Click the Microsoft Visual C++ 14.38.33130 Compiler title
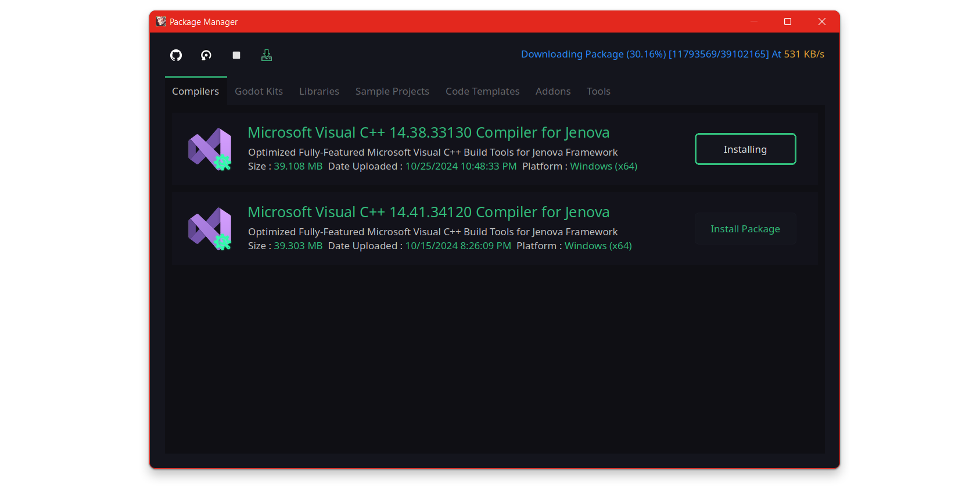Viewport: 980px width, 496px height. [x=429, y=132]
